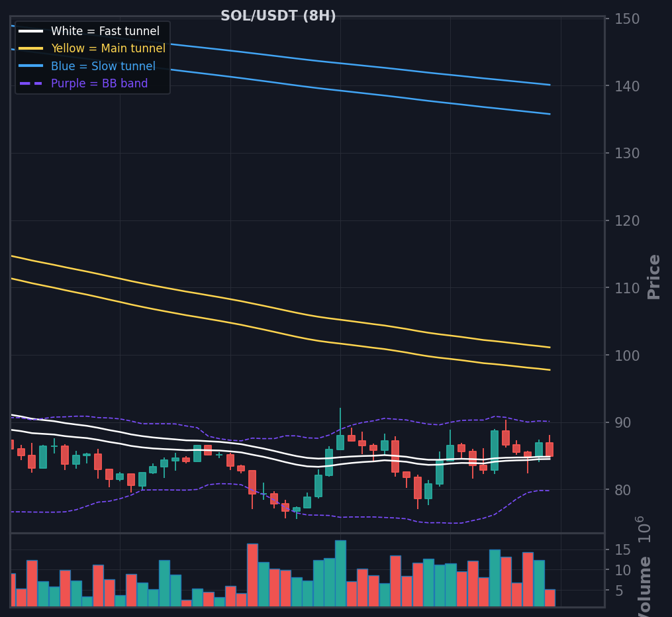Click the blue Slow tunnel legend line
Image resolution: width=672 pixels, height=617 pixels.
(31, 66)
